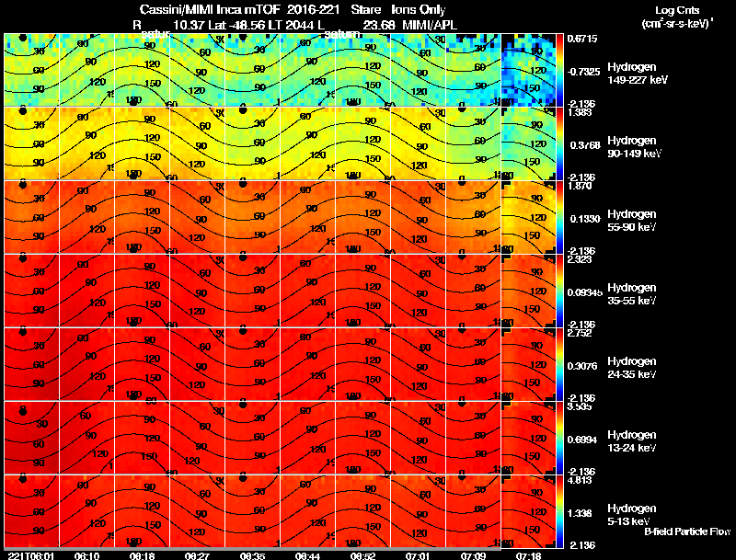Select the 'Hydrogen 149-227 keV' channel label

click(x=637, y=74)
